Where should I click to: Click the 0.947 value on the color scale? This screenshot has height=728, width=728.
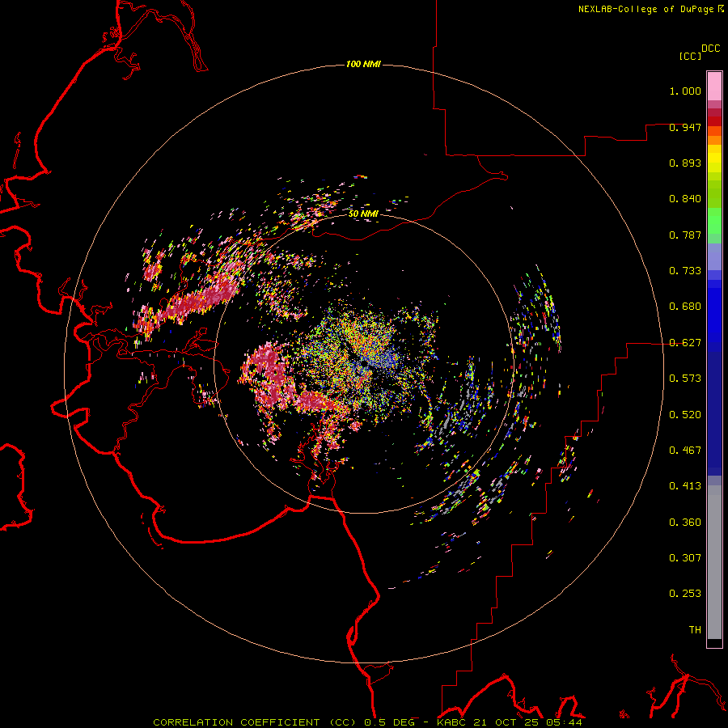click(x=685, y=127)
